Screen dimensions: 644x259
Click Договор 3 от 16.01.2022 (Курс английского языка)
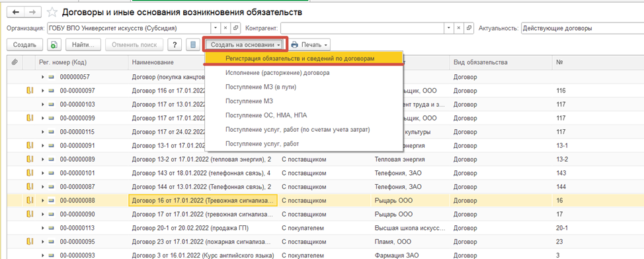point(203,255)
